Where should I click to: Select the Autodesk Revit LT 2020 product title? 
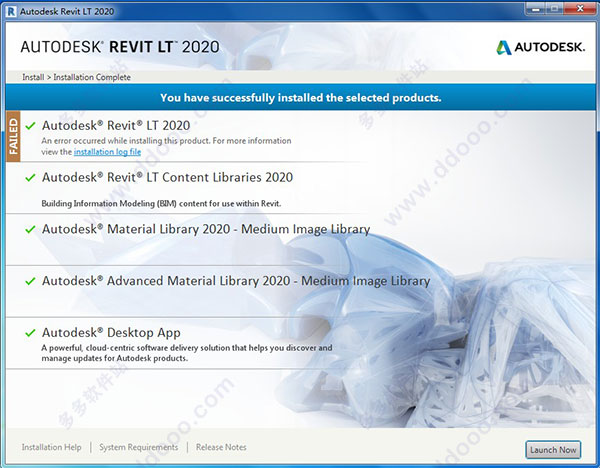point(116,126)
